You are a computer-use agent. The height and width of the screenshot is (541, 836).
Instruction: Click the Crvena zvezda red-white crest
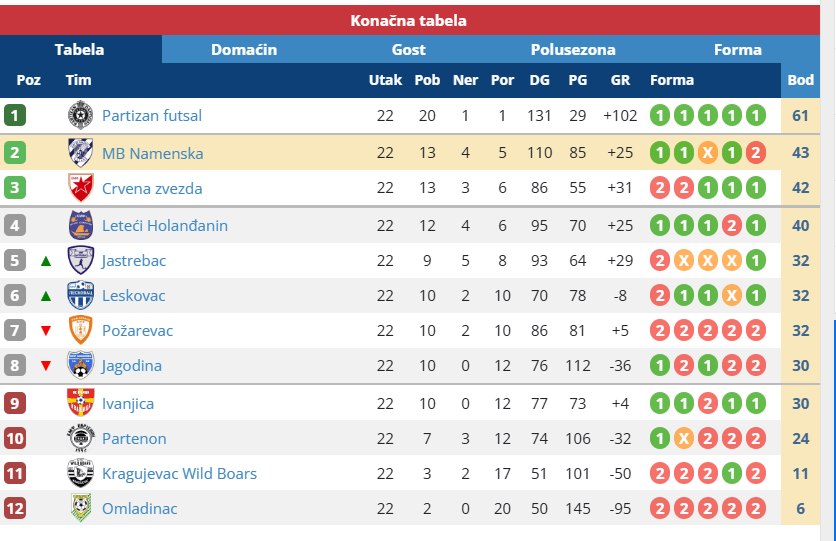coord(80,188)
